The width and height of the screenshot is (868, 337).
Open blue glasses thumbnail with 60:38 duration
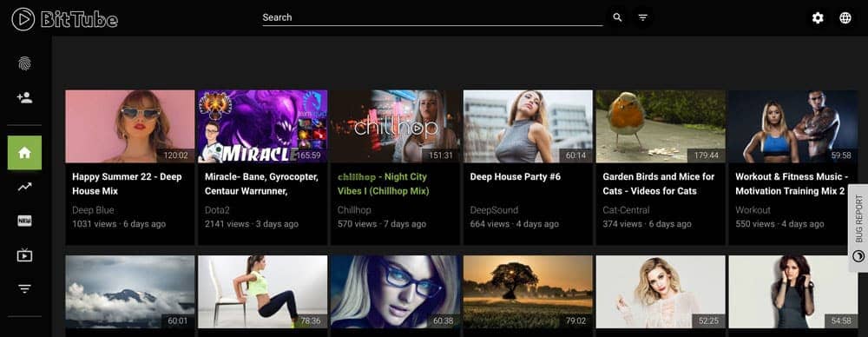395,292
